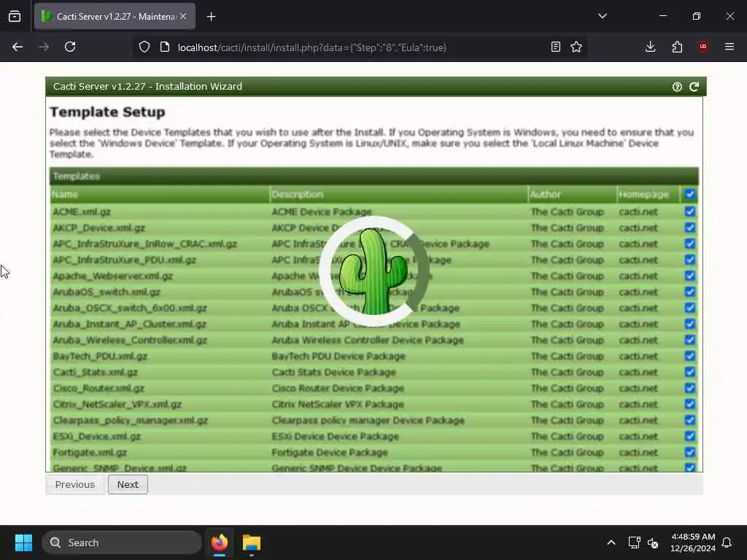Open a new browser tab

211,17
